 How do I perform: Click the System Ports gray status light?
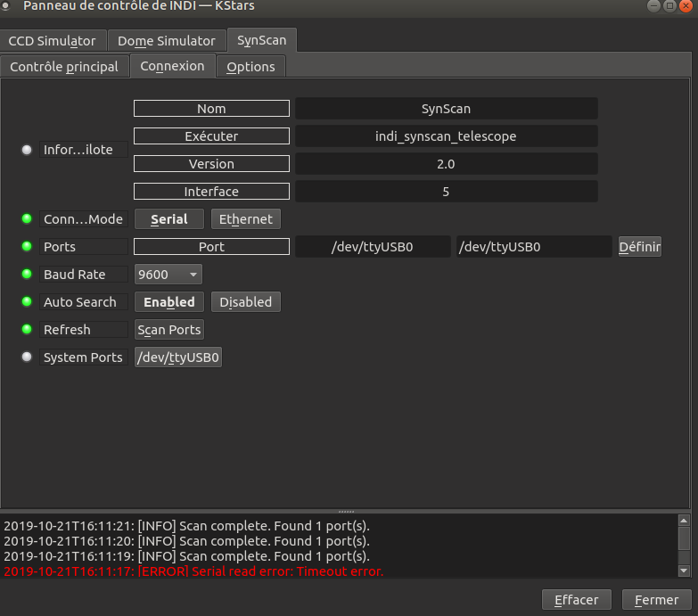pos(27,357)
